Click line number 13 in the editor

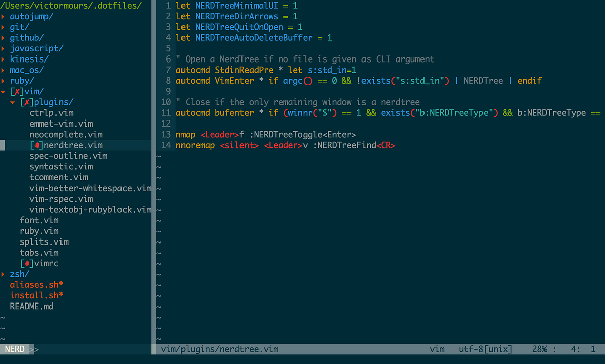[x=166, y=134]
